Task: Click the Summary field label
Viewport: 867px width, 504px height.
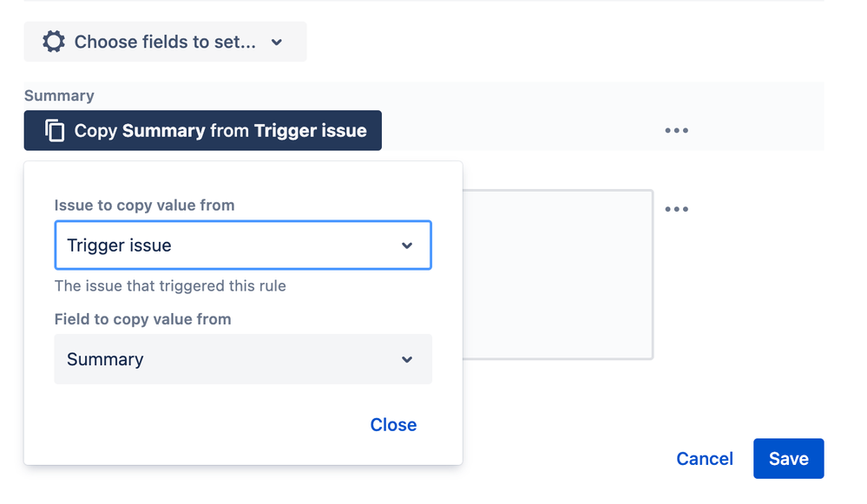Action: tap(59, 95)
